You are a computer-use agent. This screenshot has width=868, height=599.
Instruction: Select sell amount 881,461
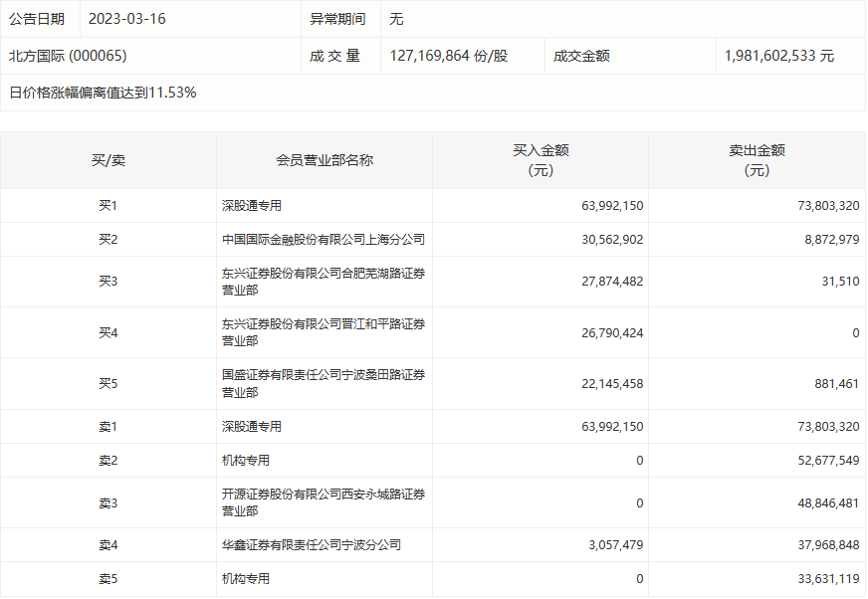pos(836,384)
